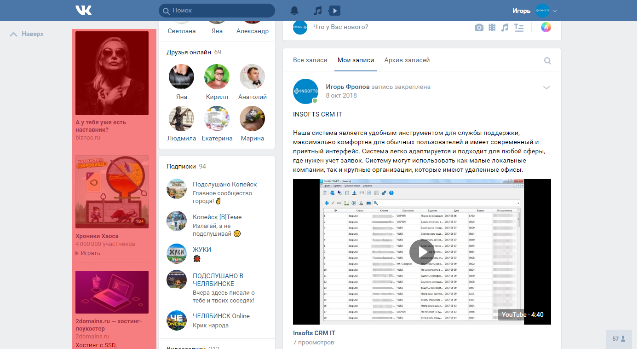The image size is (644, 349).
Task: Click the woman in sunglasses ad image
Action: click(x=112, y=73)
